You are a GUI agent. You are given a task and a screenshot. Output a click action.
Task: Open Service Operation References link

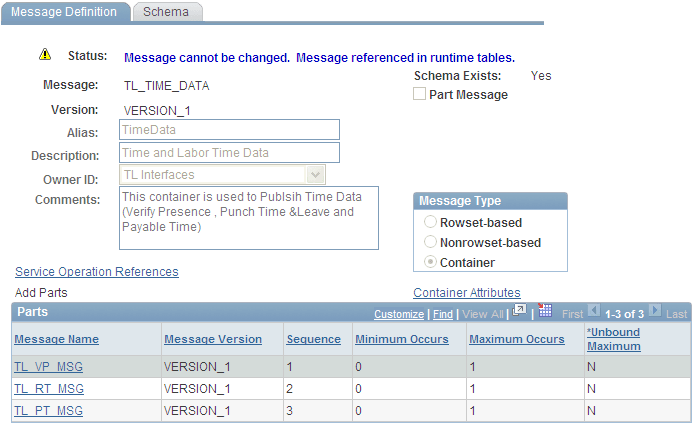[x=97, y=272]
